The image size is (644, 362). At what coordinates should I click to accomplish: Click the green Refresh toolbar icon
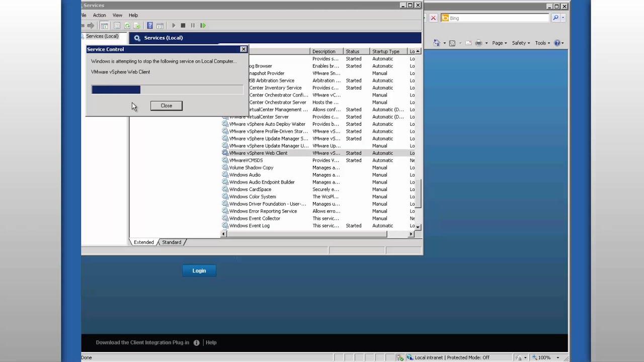point(127,26)
